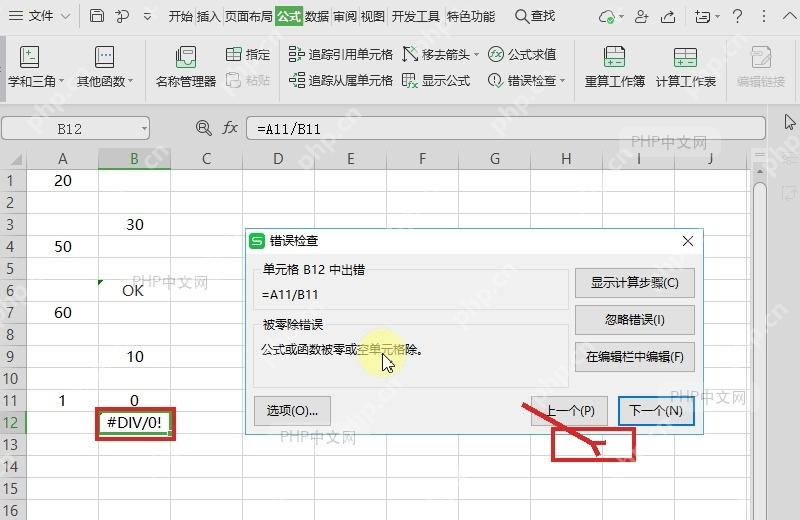
Task: Open the more options vertical dots menu
Action: tap(764, 16)
